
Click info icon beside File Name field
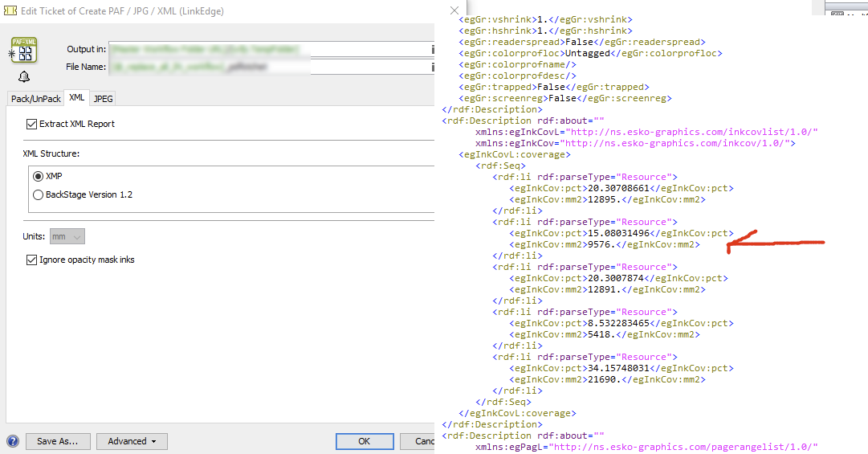coord(432,67)
